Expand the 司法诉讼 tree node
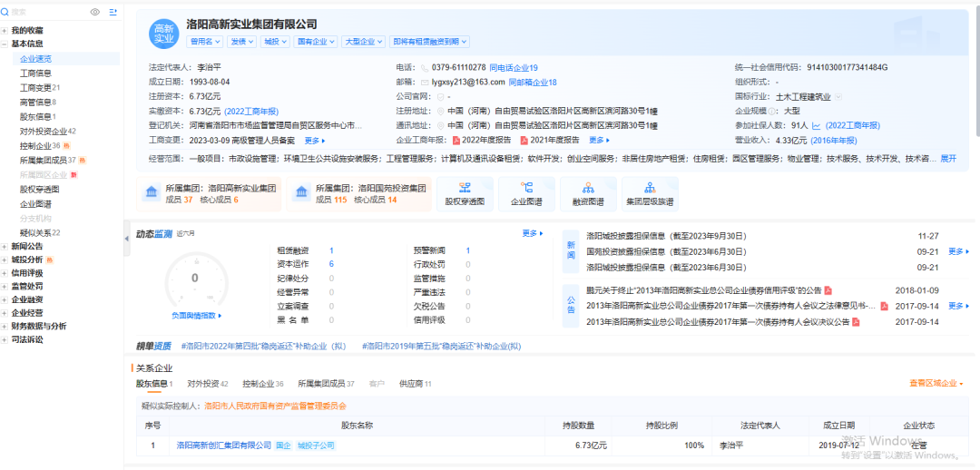 (x=5, y=340)
